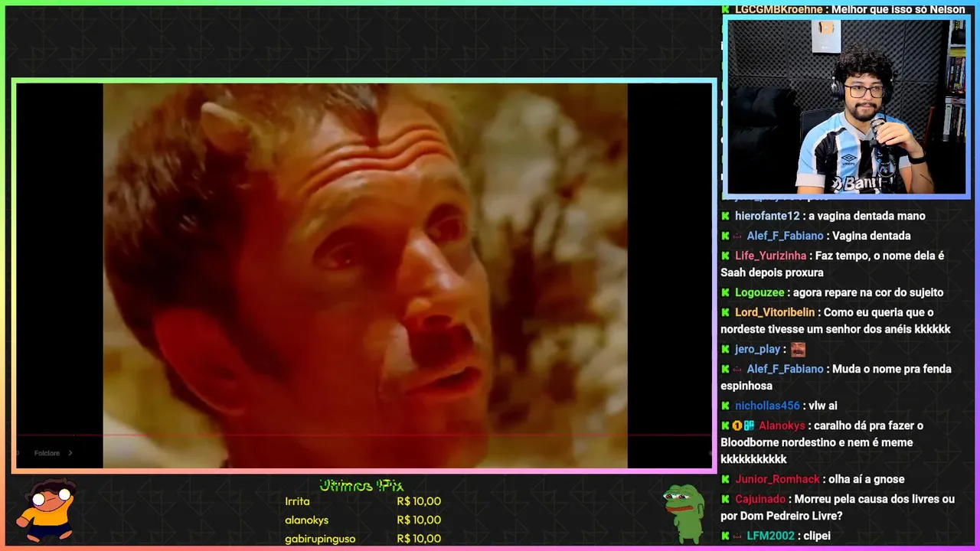Open hierofante12's chat profile
The height and width of the screenshot is (551, 980).
[767, 217]
